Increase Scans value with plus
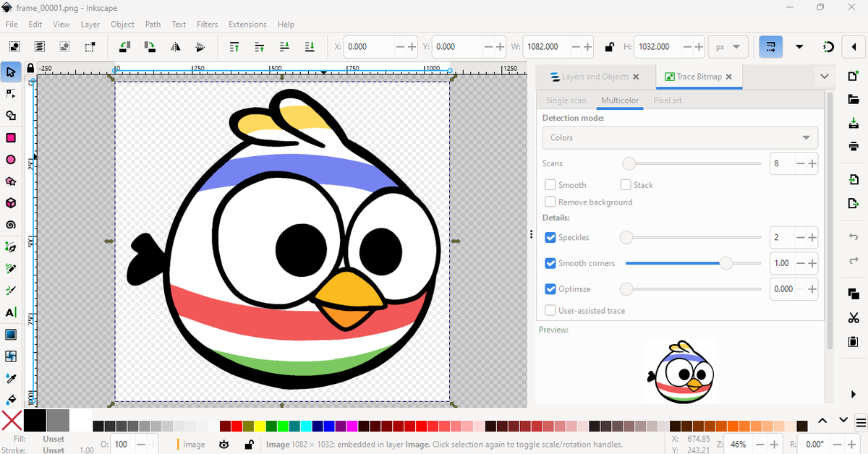 tap(812, 163)
